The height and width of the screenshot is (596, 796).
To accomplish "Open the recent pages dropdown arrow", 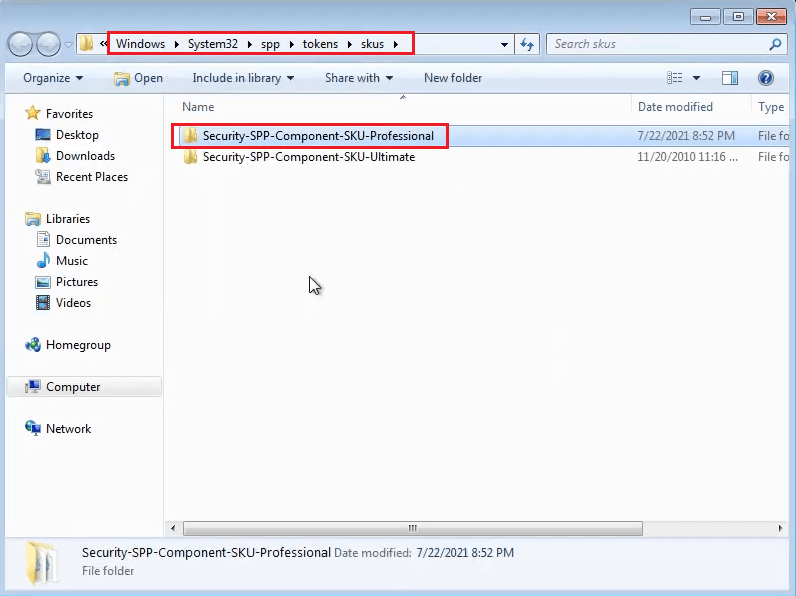I will [69, 45].
